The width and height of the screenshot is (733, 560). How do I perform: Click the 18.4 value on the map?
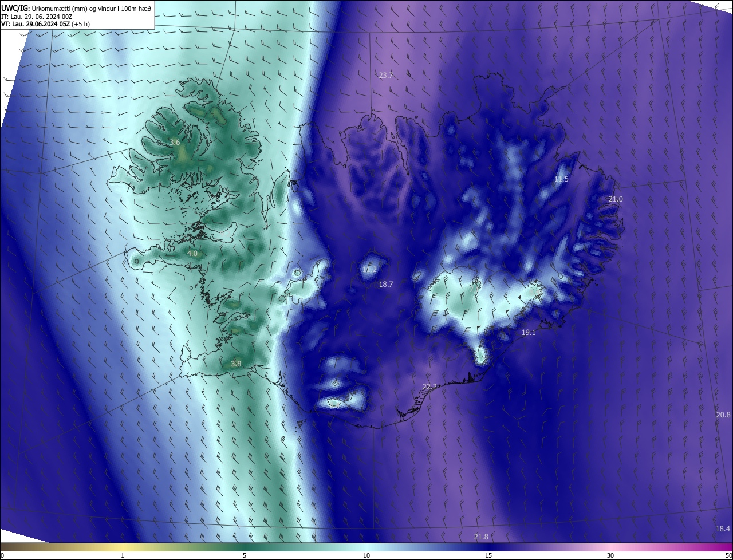pos(723,529)
